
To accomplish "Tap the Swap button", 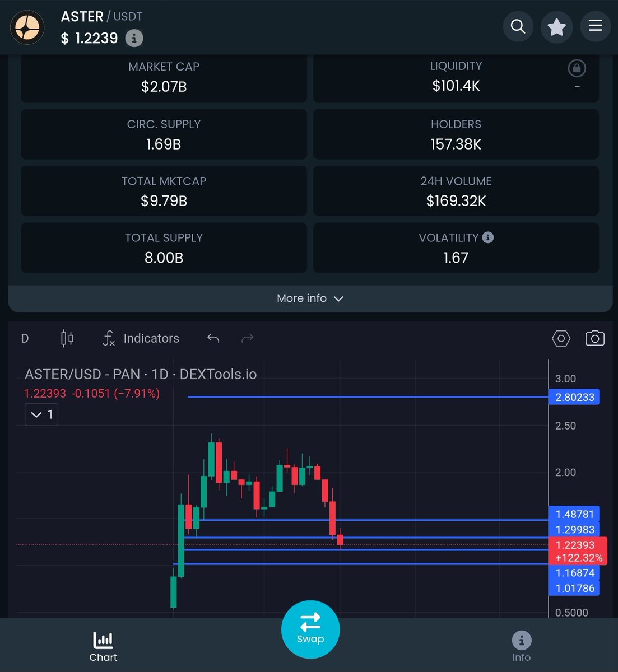I will click(x=310, y=629).
